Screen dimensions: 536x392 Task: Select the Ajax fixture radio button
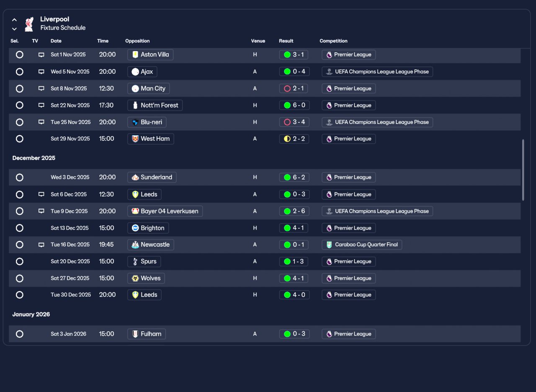coord(19,72)
